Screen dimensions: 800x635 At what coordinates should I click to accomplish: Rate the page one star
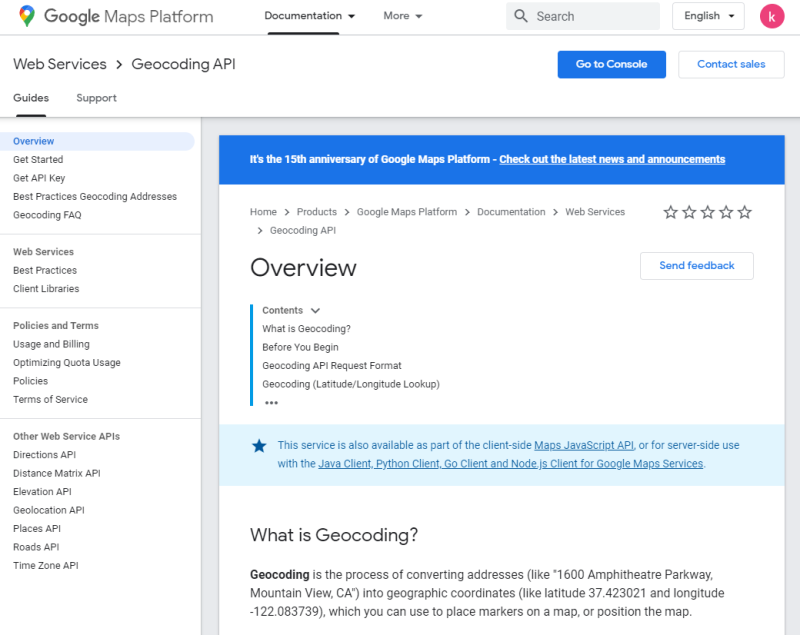tap(671, 212)
